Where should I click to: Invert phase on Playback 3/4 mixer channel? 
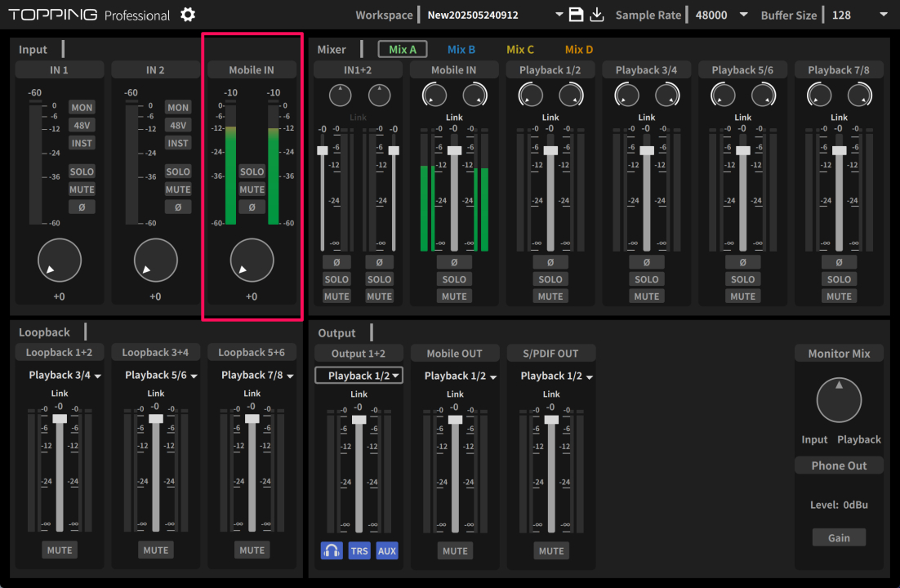[x=647, y=262]
